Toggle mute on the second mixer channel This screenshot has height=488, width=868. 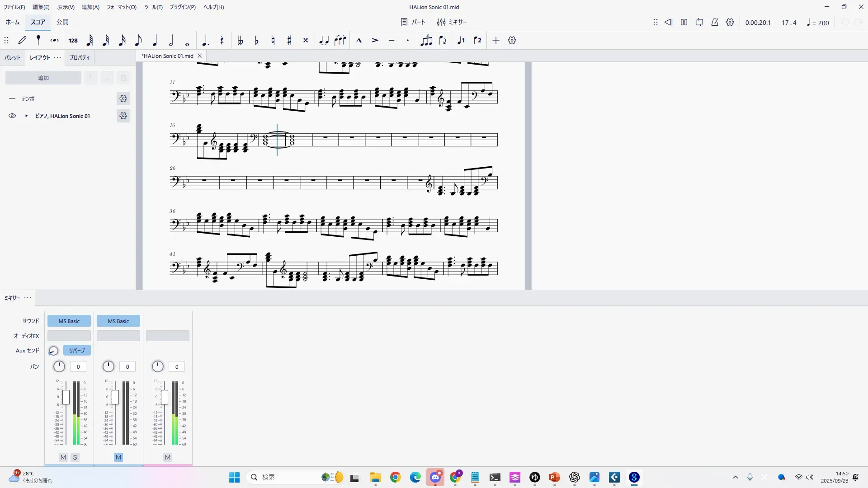tap(118, 457)
